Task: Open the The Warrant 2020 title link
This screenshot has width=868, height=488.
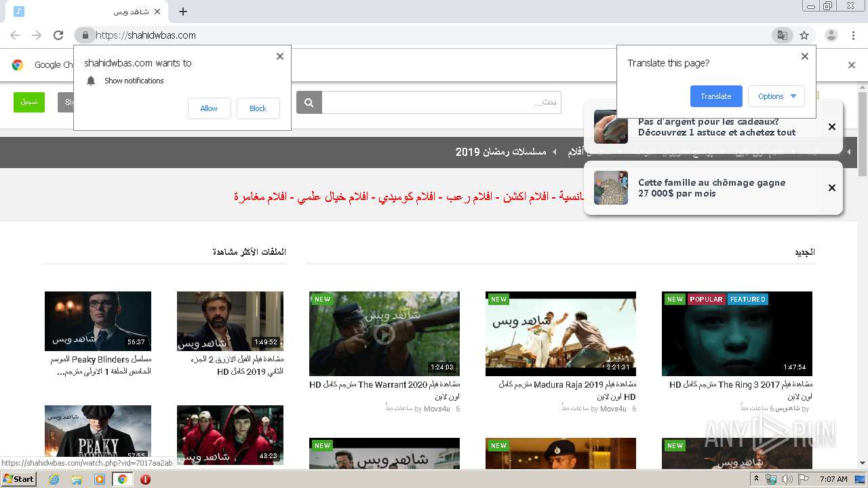Action: 384,390
